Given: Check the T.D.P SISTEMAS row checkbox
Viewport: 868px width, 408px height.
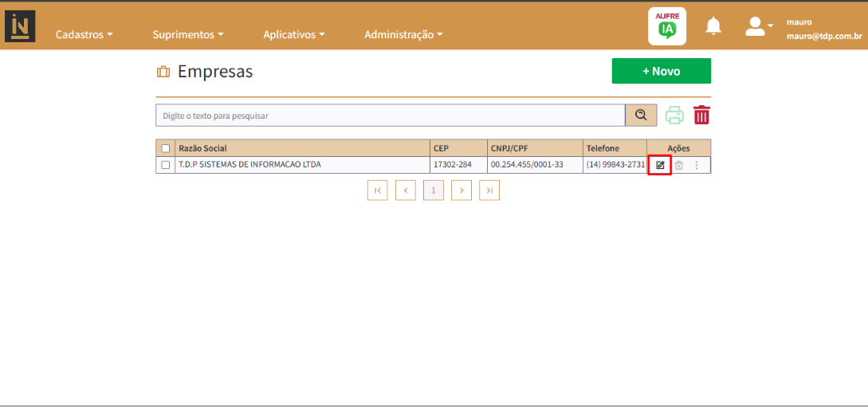Looking at the screenshot, I should point(166,165).
